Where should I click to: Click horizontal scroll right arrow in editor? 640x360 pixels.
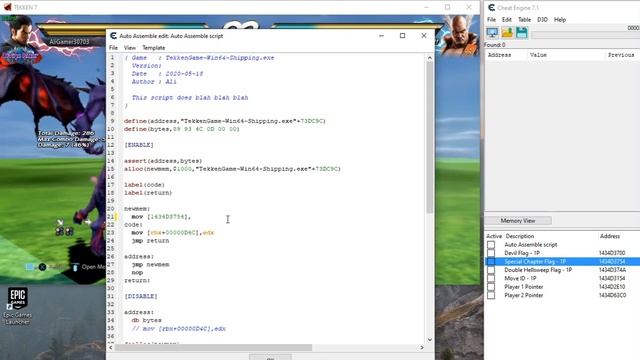coord(422,348)
